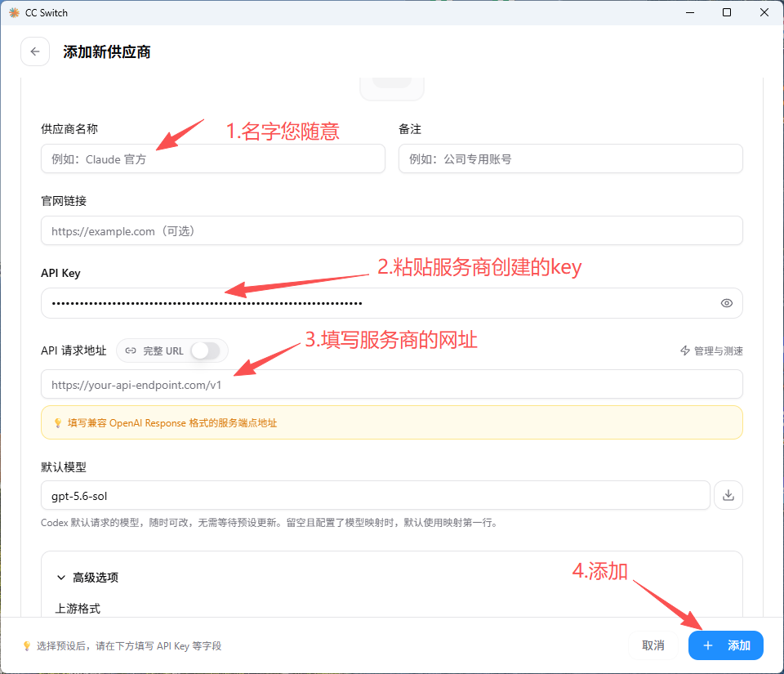Viewport: 784px width, 674px height.
Task: Click the 上游格式 label
Action: click(x=78, y=609)
